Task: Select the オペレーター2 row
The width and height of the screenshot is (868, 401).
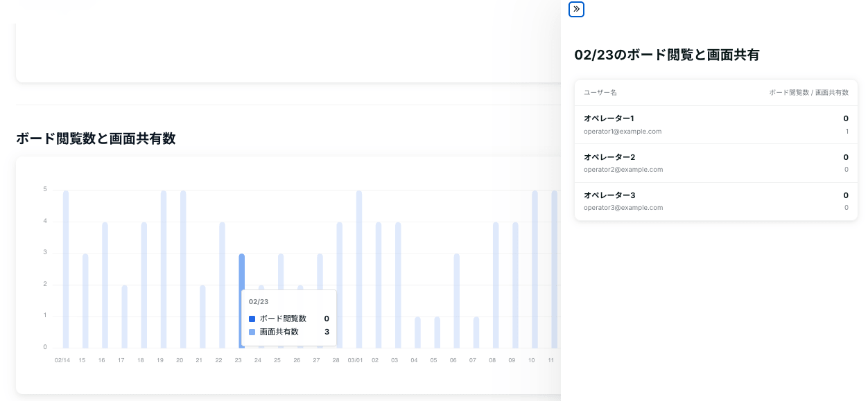Action: point(715,163)
